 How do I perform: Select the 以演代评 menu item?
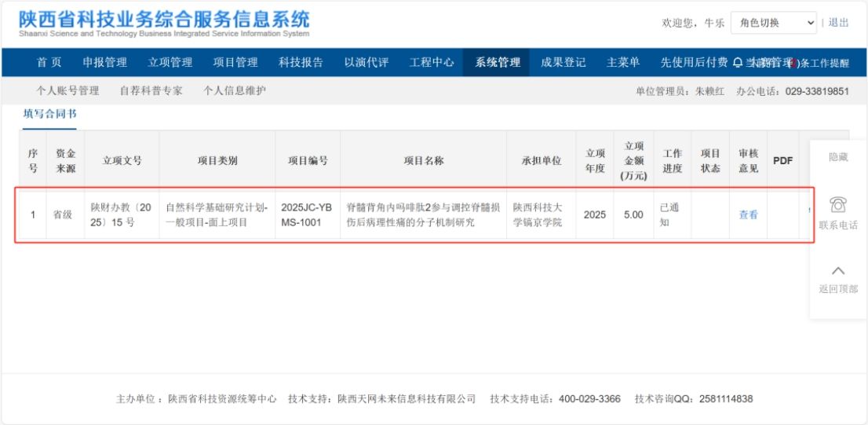pos(367,63)
